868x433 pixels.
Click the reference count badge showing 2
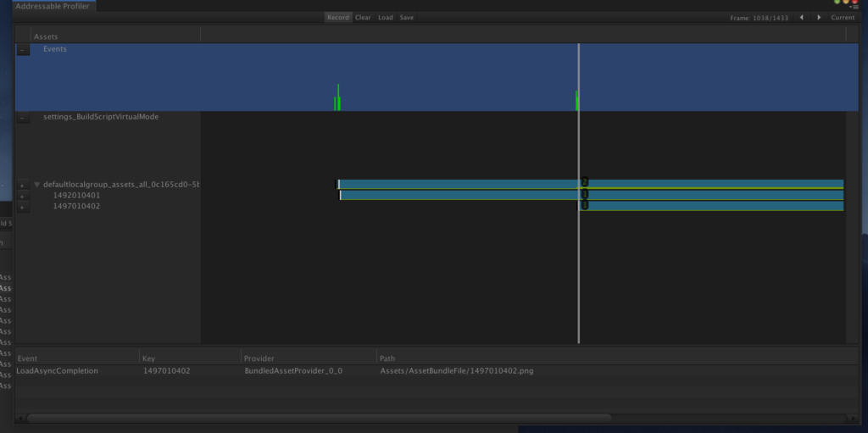585,182
